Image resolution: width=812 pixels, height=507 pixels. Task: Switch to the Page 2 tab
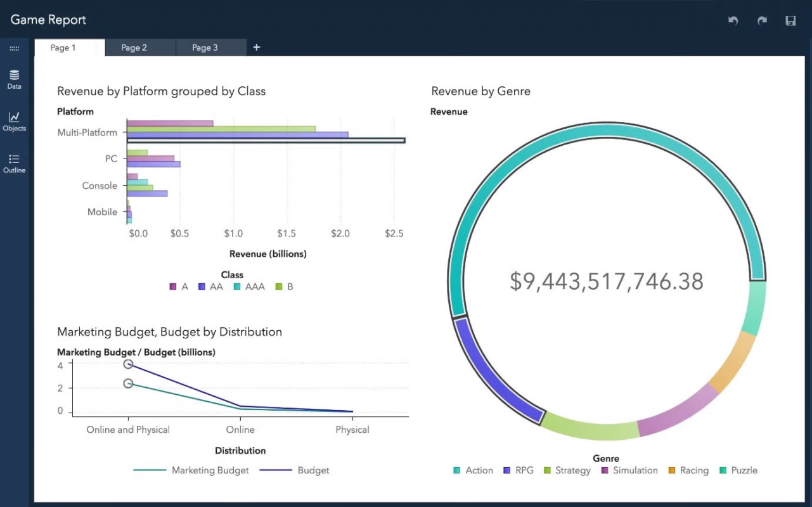coord(134,48)
